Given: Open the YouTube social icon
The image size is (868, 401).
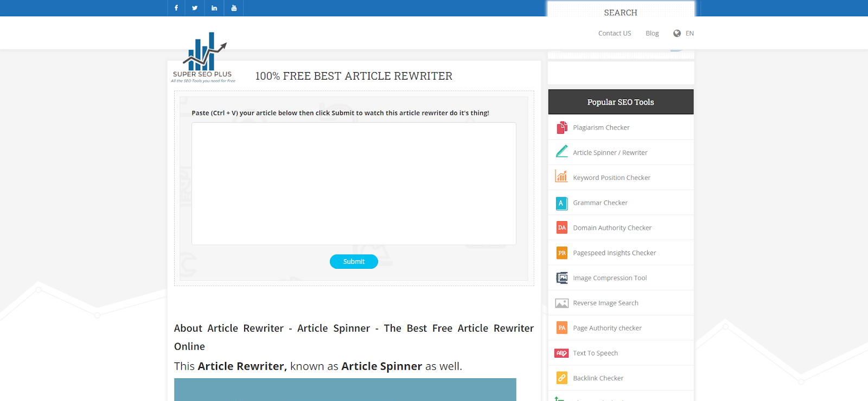Looking at the screenshot, I should 234,8.
